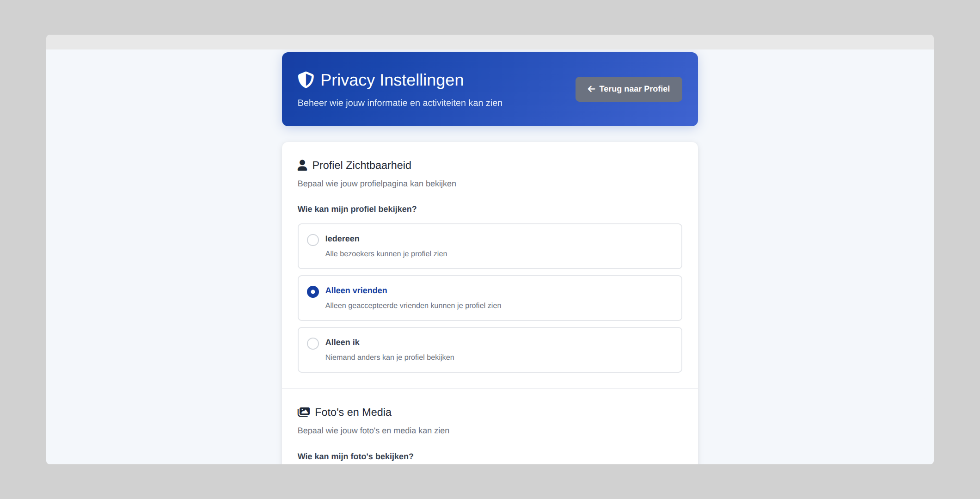This screenshot has width=980, height=499.
Task: Click the Privacy Instellingen page title
Action: (392, 80)
